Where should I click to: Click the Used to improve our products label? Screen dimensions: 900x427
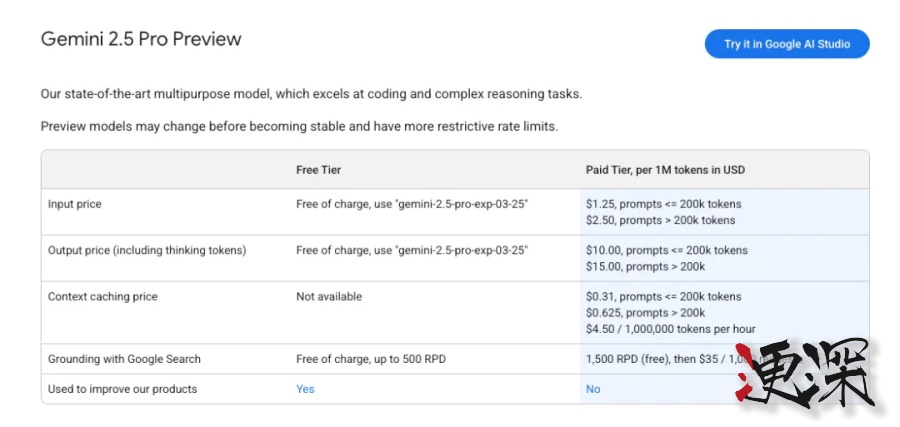(x=122, y=389)
